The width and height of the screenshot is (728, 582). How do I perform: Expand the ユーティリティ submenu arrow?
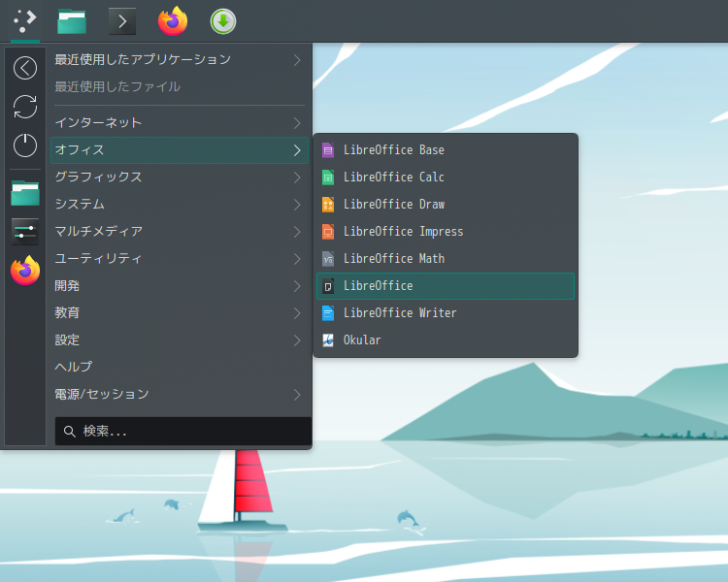click(x=297, y=259)
